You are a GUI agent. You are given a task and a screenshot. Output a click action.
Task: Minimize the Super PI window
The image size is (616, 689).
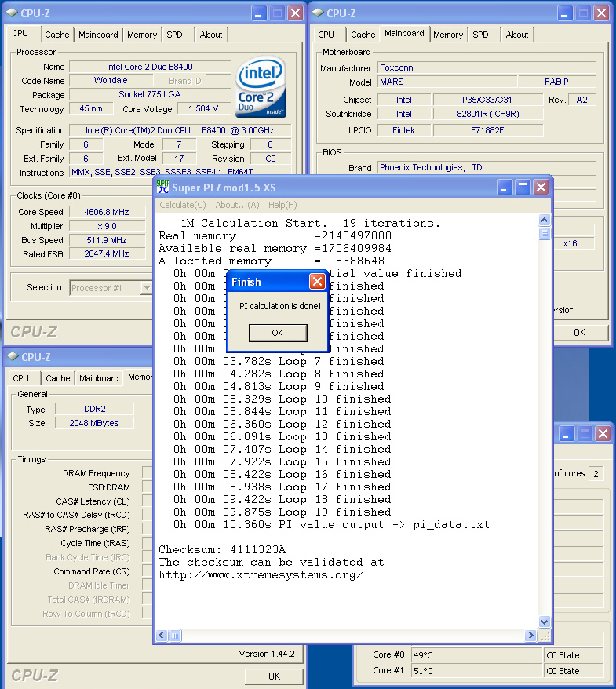pyautogui.click(x=504, y=188)
